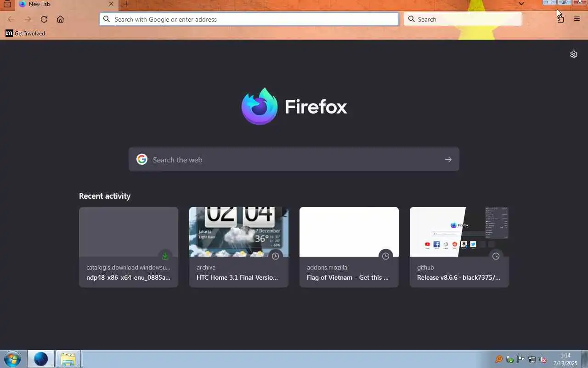Click the 'archive' site label
The width and height of the screenshot is (588, 368).
(x=206, y=267)
